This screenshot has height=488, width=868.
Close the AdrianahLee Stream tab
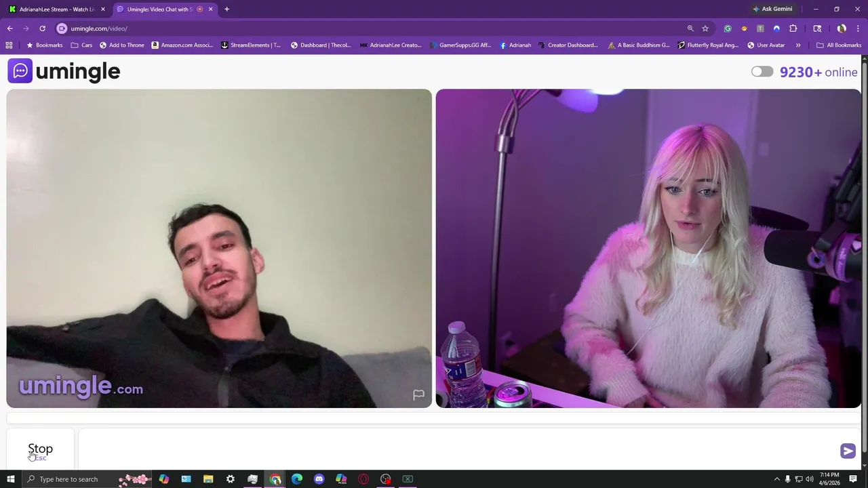(x=103, y=9)
